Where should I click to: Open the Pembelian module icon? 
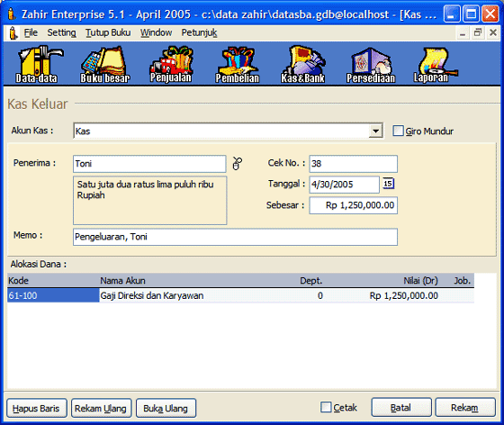coord(238,64)
